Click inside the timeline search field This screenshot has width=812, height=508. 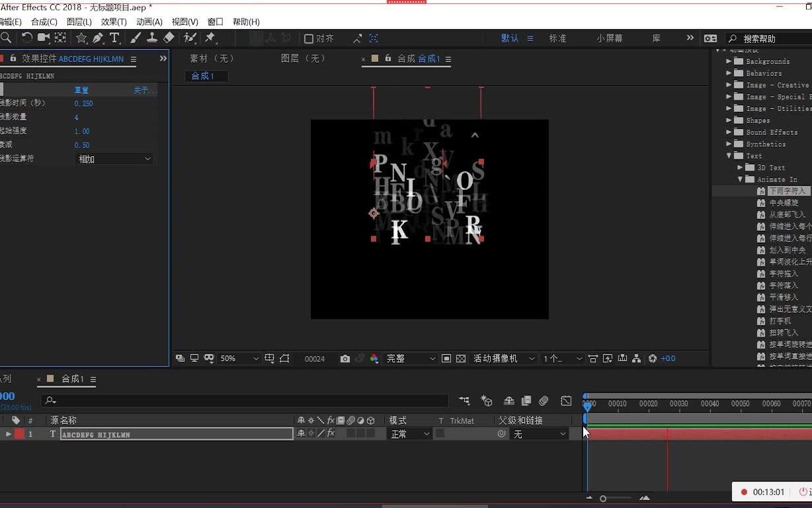(x=245, y=400)
